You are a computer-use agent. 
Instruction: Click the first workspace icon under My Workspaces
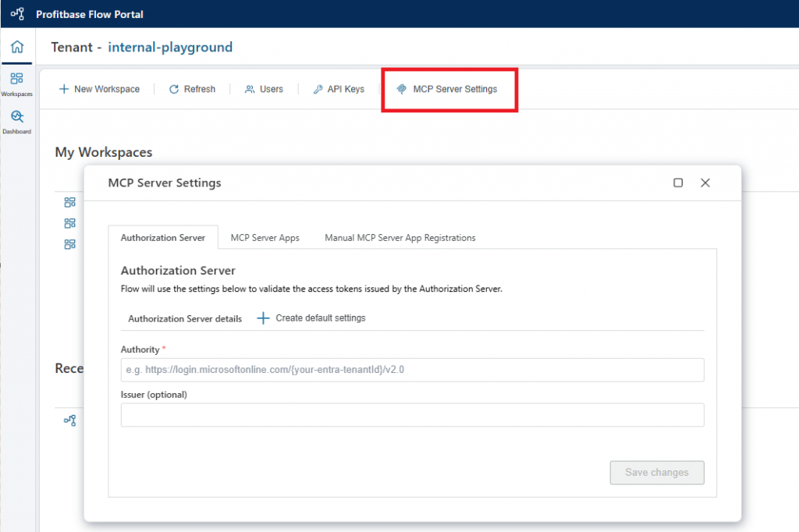[x=69, y=202]
